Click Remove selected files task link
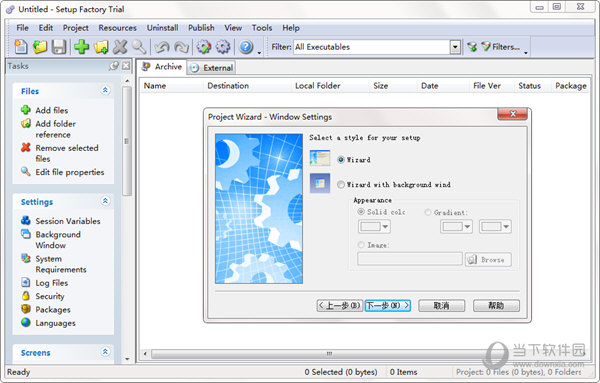The height and width of the screenshot is (383, 600). [67, 153]
